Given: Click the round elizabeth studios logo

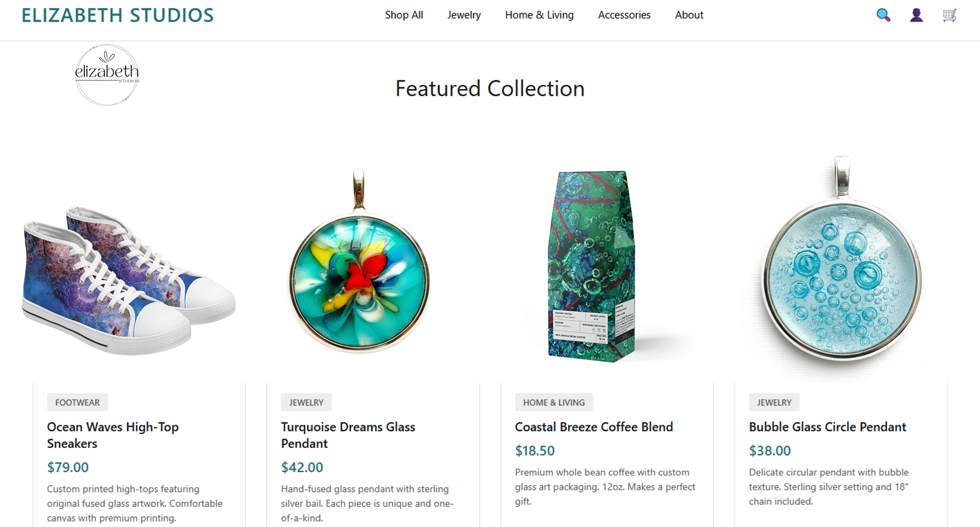Looking at the screenshot, I should coord(107,75).
